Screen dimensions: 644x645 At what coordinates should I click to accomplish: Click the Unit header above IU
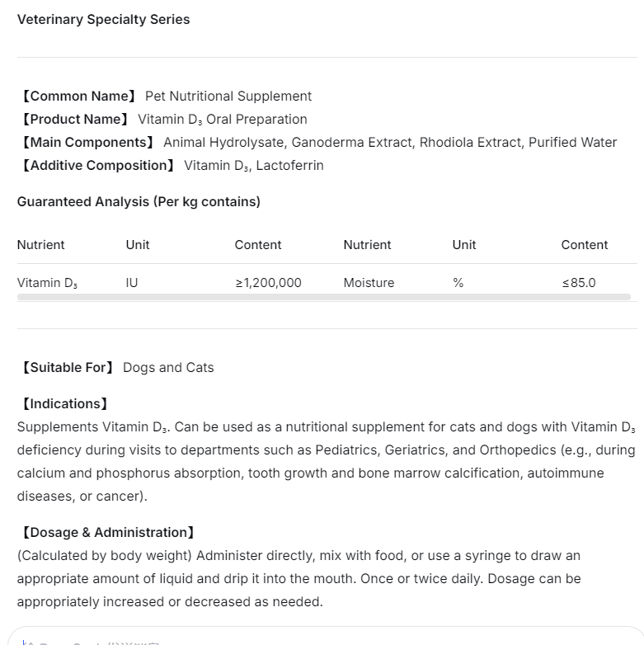click(138, 245)
